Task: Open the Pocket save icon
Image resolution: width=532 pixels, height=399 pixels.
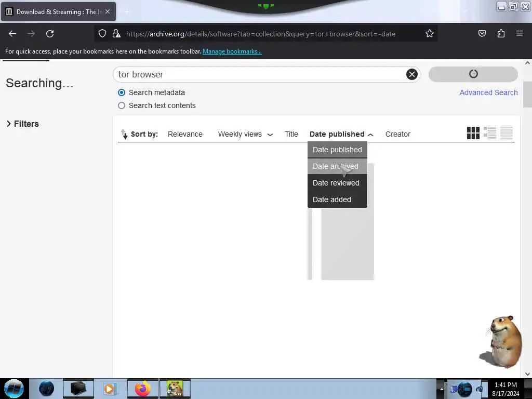Action: coord(482,33)
